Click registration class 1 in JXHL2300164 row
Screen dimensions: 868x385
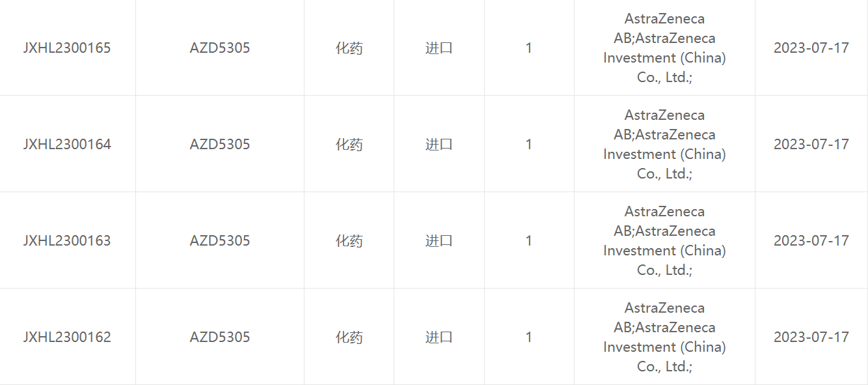point(529,145)
